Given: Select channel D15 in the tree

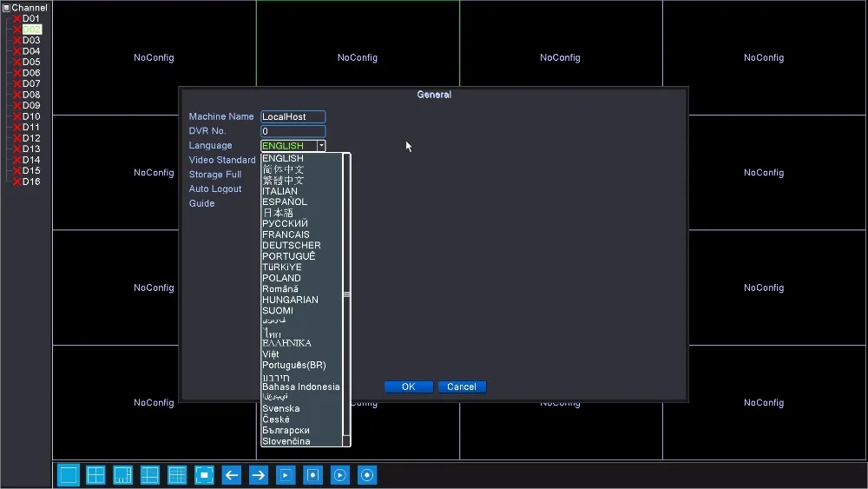Looking at the screenshot, I should pyautogui.click(x=31, y=170).
